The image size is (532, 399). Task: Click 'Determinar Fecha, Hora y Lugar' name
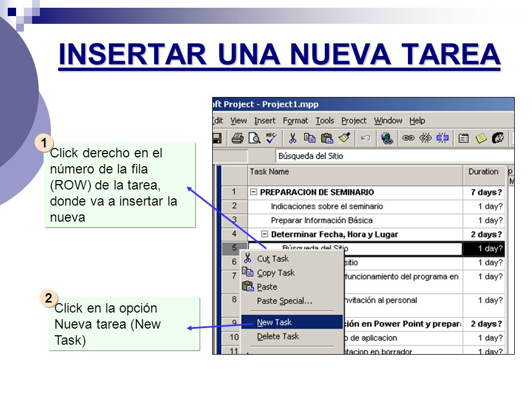335,234
